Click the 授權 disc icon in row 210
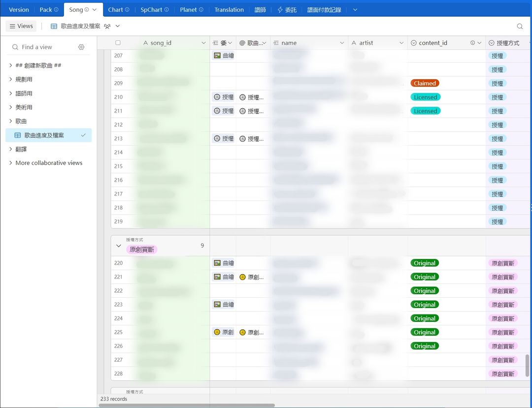The image size is (532, 408). [217, 97]
